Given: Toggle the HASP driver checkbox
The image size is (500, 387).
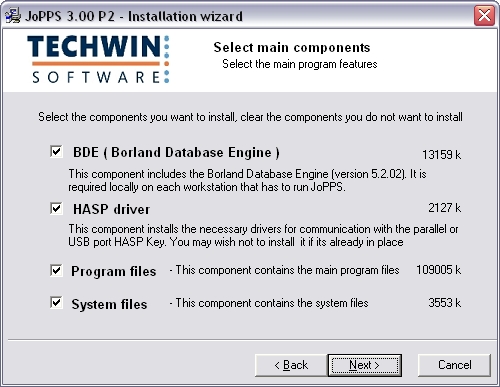Looking at the screenshot, I should [56, 209].
